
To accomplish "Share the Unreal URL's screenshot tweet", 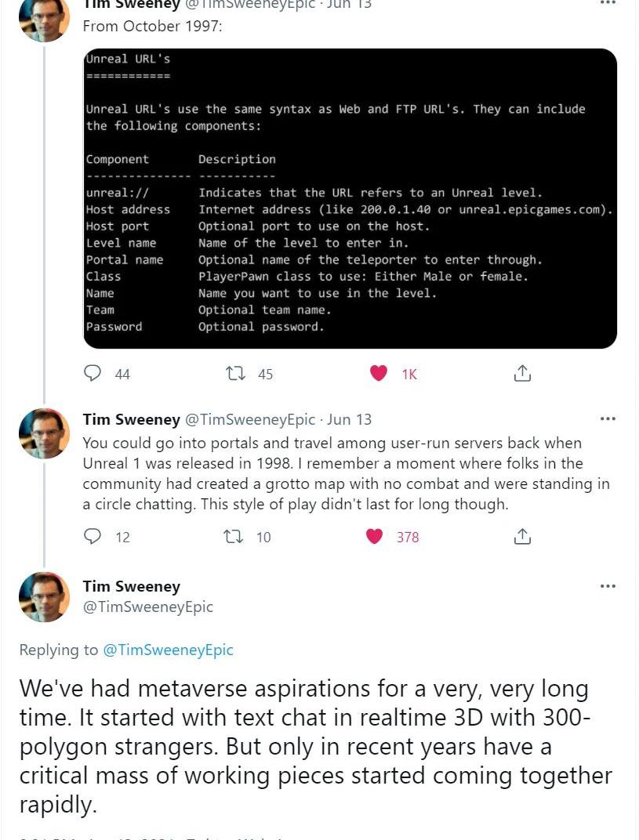I will point(522,374).
